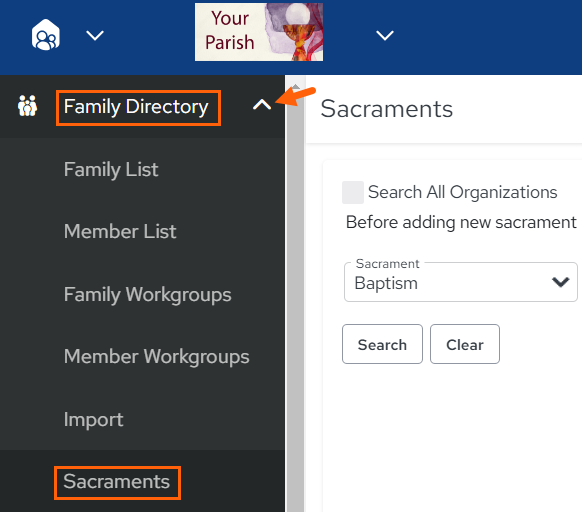Screen dimensions: 582x512
Task: Click the Search button
Action: 382,344
